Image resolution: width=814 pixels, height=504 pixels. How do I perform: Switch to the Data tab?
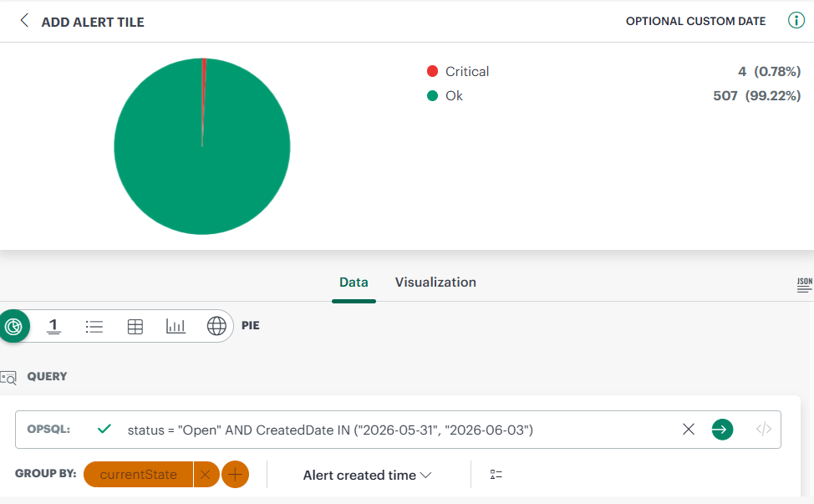pyautogui.click(x=354, y=283)
